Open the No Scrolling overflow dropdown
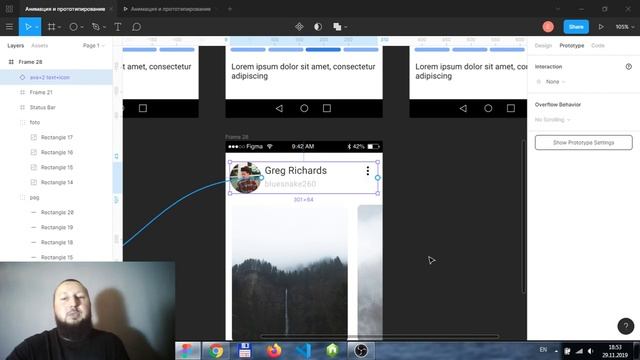Image resolution: width=640 pixels, height=360 pixels. tap(552, 120)
